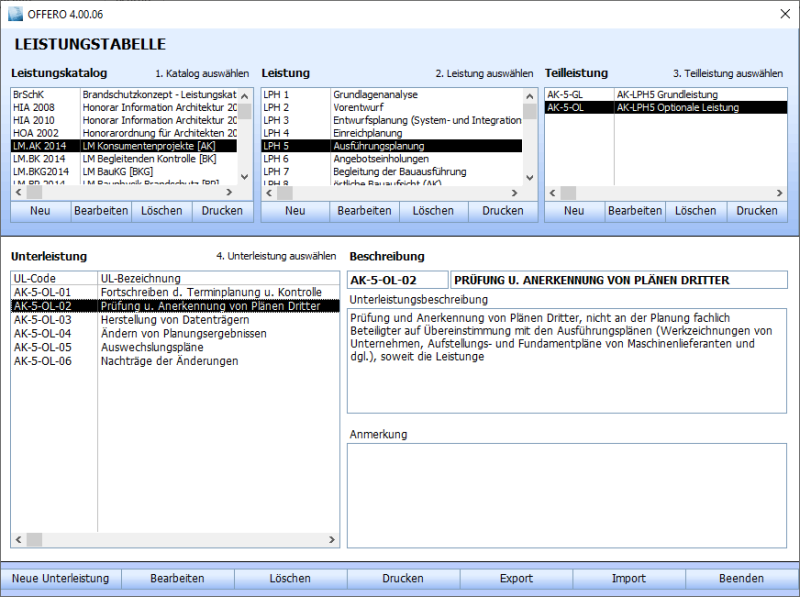Click down arrow of Leistungskatalog vertical scrollbar

244,177
